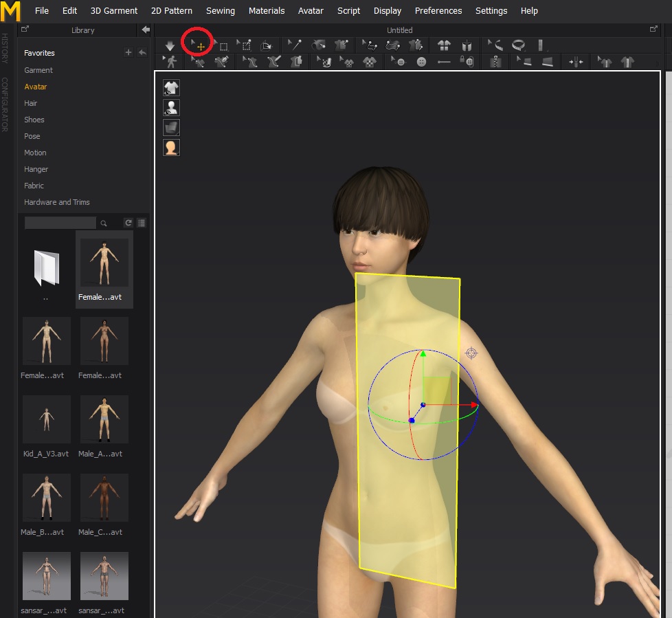Open the Preferences menu
672x618 pixels.
click(438, 11)
